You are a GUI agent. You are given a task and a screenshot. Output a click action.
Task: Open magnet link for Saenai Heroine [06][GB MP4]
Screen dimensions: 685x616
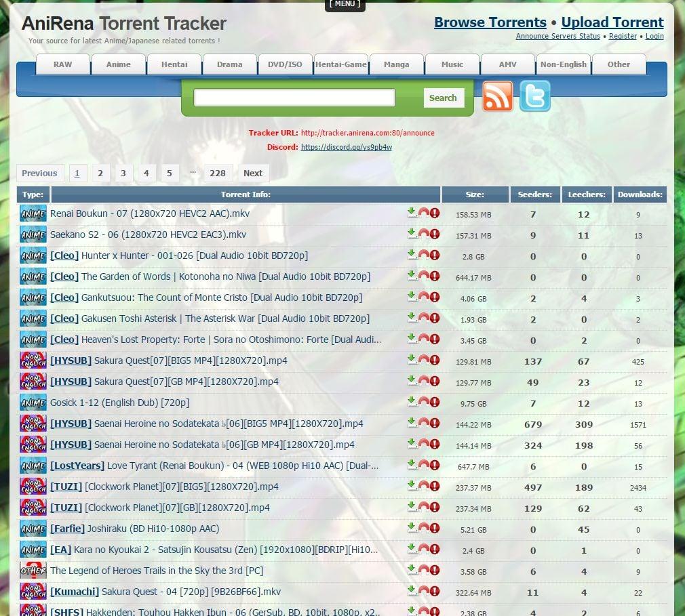(x=423, y=444)
